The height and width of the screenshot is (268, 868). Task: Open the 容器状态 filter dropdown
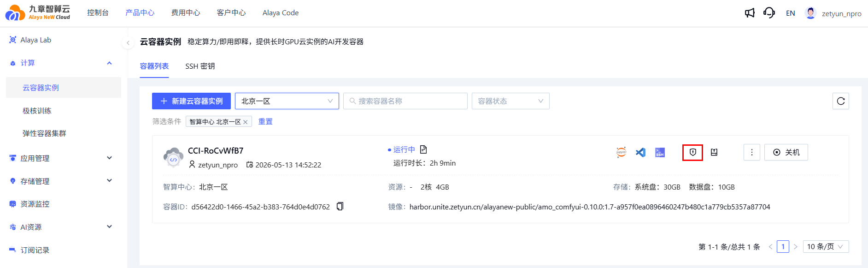coord(510,101)
